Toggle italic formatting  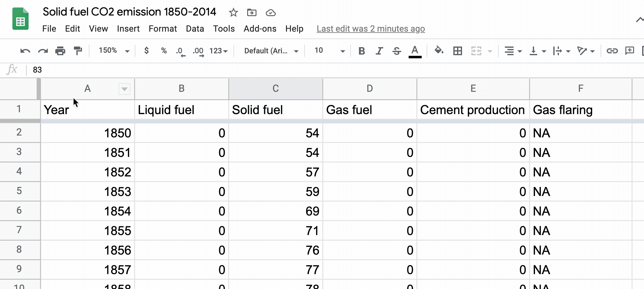pyautogui.click(x=379, y=51)
